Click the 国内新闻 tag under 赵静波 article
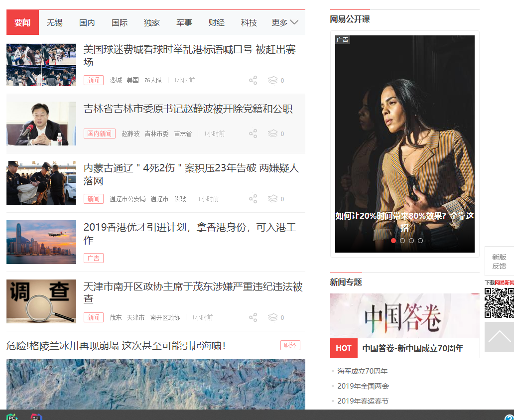Image resolution: width=514 pixels, height=420 pixels. point(99,134)
